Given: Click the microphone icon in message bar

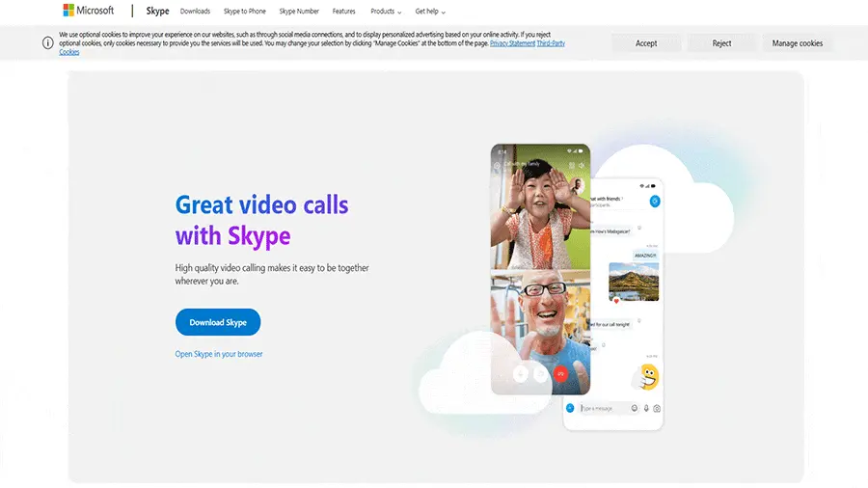Looking at the screenshot, I should click(x=645, y=408).
